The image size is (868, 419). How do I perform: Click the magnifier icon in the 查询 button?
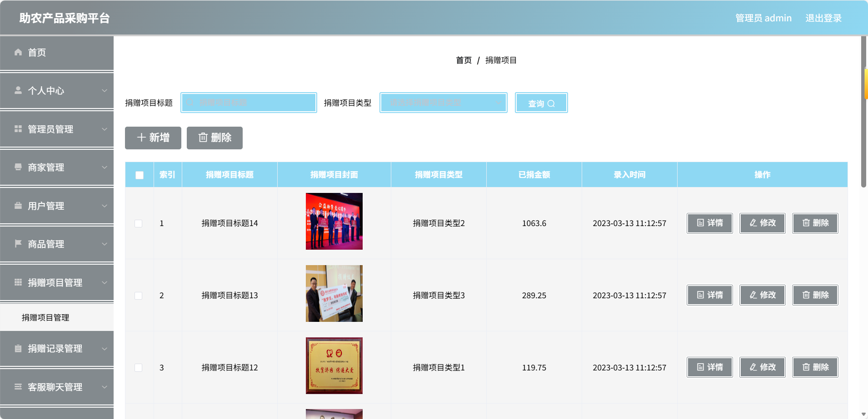tap(551, 104)
